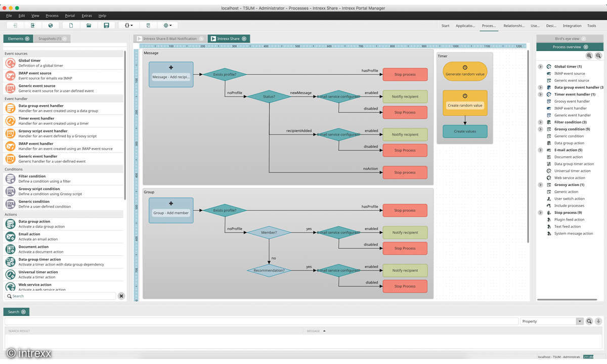This screenshot has height=364, width=607.
Task: Go to the Integration module
Action: (x=572, y=26)
